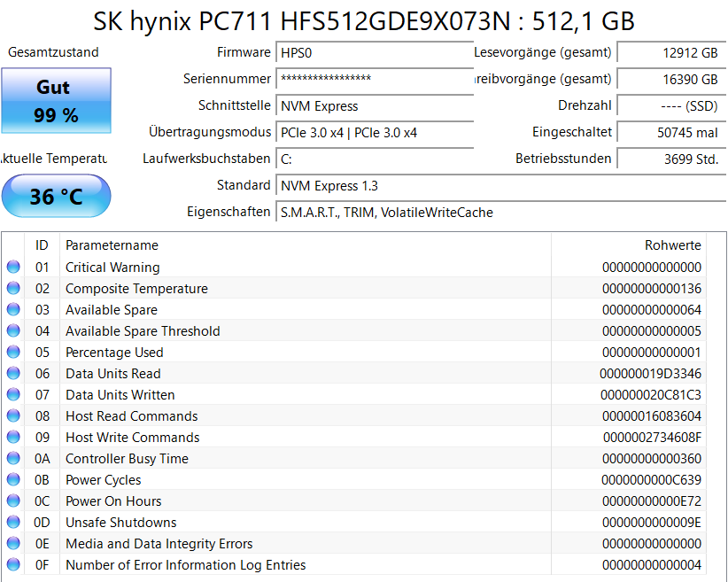Click the ID cell 0A
The image size is (728, 582).
click(x=42, y=459)
